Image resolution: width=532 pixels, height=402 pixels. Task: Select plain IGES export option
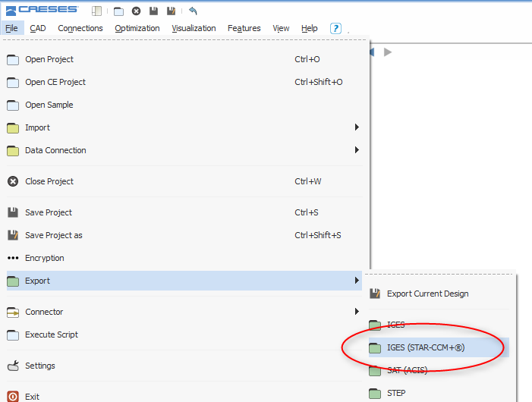pos(439,325)
